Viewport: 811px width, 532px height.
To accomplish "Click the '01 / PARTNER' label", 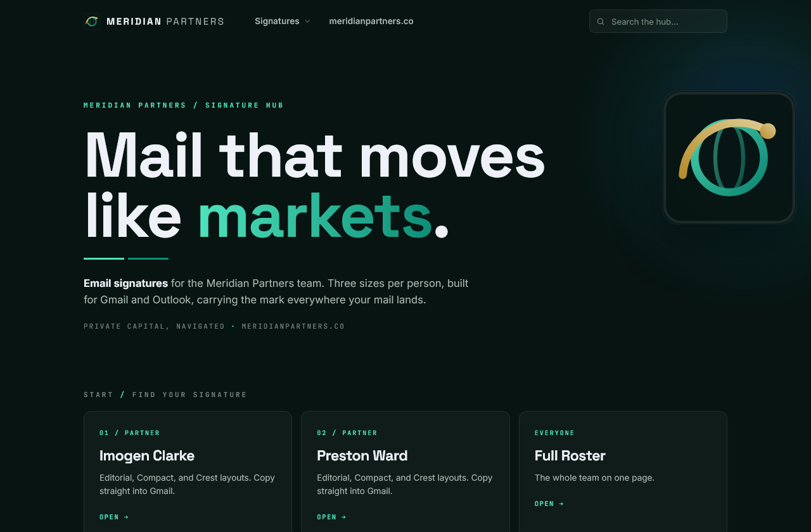I will pyautogui.click(x=130, y=433).
